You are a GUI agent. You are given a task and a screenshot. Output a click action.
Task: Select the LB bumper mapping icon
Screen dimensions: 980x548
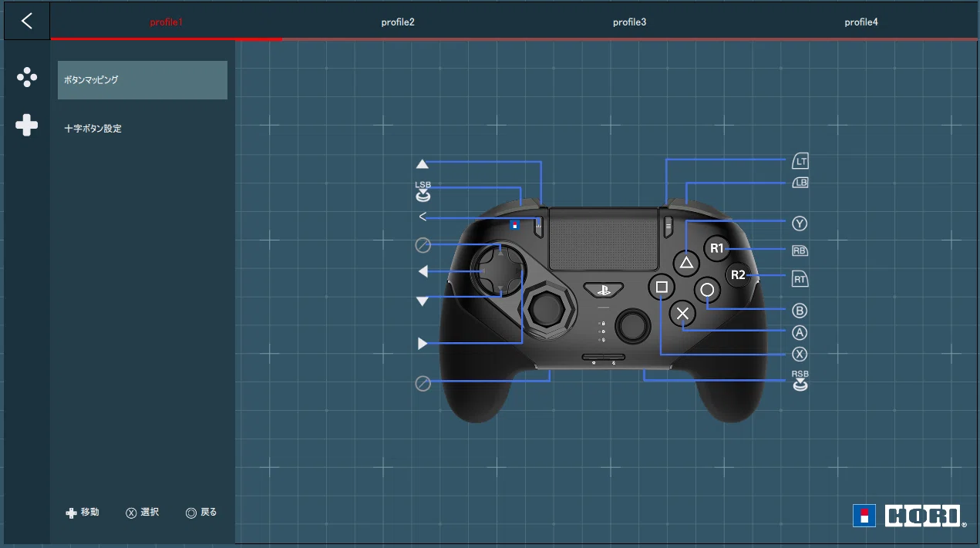pyautogui.click(x=800, y=183)
